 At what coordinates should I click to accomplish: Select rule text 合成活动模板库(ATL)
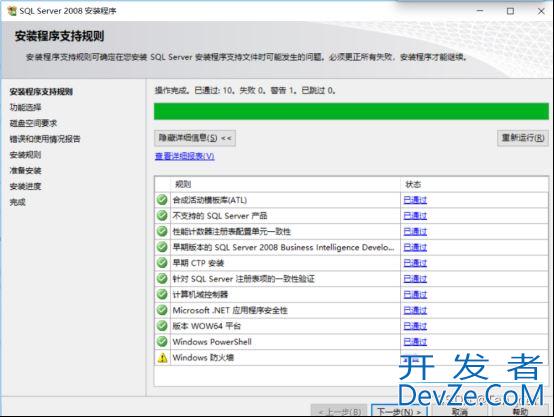coord(210,200)
